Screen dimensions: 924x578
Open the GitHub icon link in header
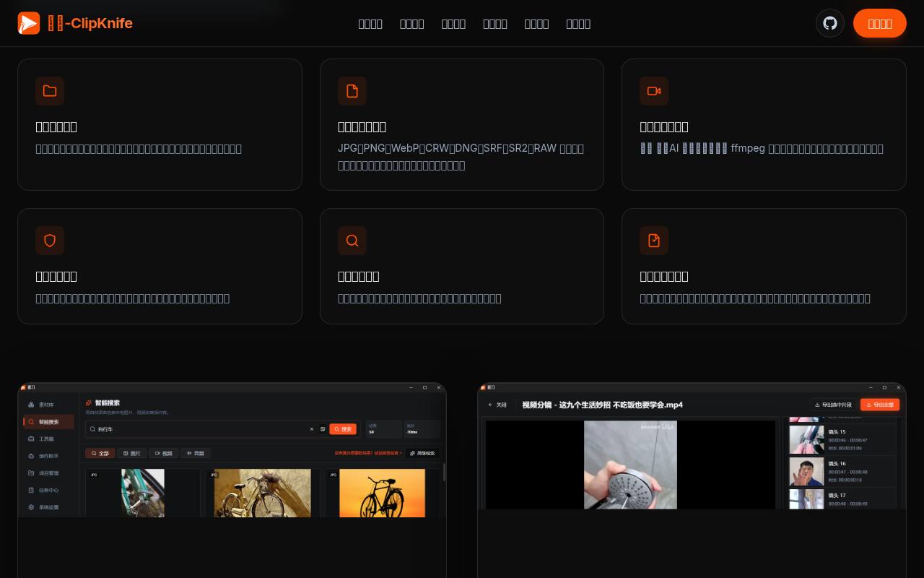click(830, 23)
